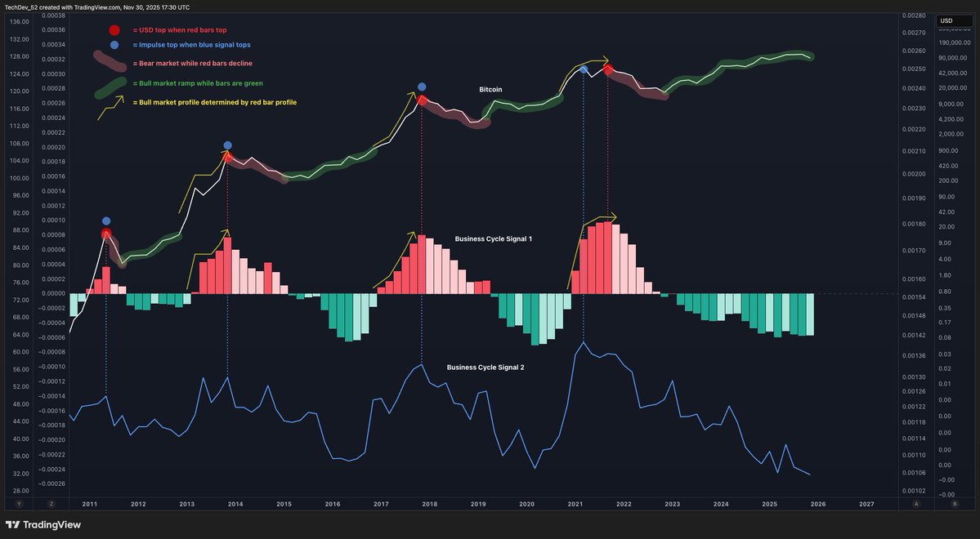Select the red top marker at the 2021 peak

608,69
